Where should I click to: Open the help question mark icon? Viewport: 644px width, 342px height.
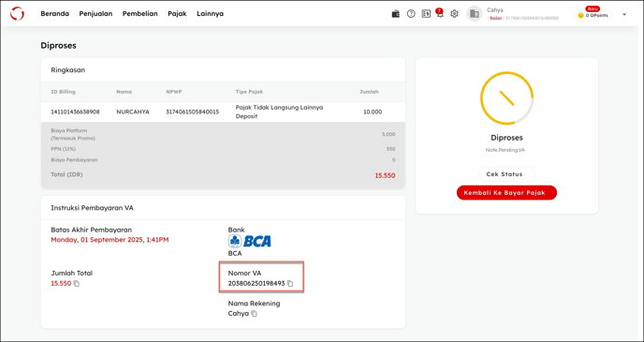coord(411,13)
